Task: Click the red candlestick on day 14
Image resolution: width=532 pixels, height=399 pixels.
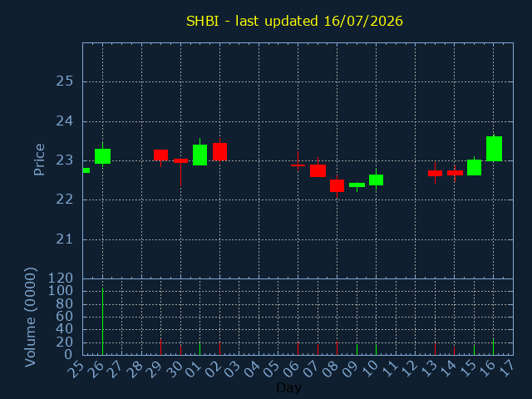Action: pyautogui.click(x=455, y=173)
